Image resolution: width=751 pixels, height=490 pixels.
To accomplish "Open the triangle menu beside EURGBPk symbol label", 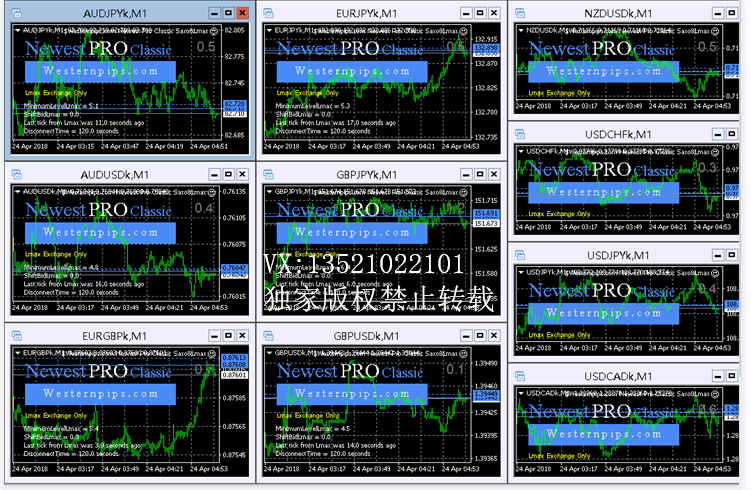I will point(18,353).
